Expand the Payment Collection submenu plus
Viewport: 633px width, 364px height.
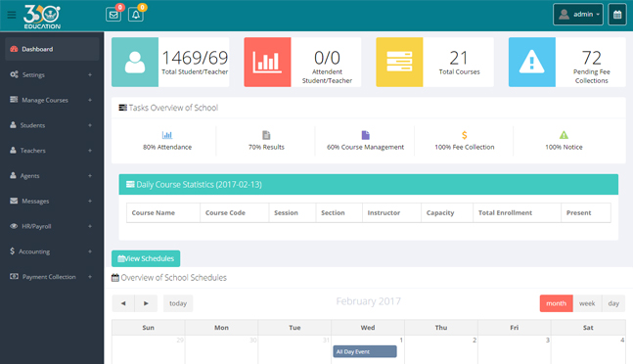coord(90,277)
